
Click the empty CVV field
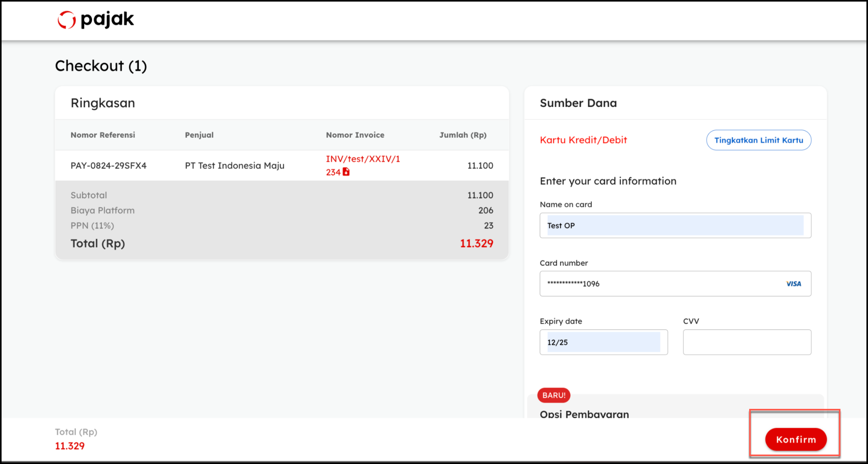(747, 342)
